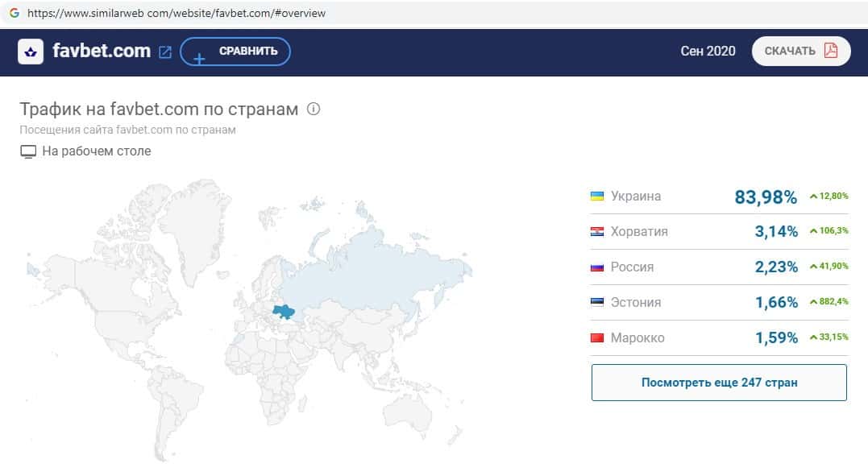The height and width of the screenshot is (476, 868).
Task: Click the Estonia flag icon
Action: click(596, 302)
